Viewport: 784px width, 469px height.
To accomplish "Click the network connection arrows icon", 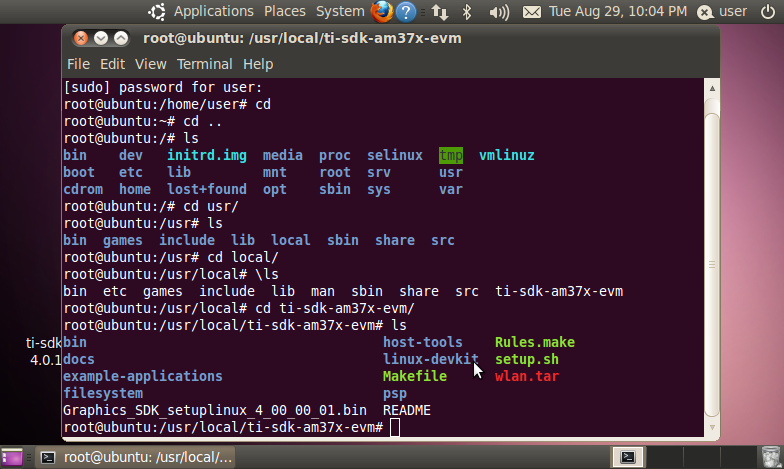I will coord(440,12).
